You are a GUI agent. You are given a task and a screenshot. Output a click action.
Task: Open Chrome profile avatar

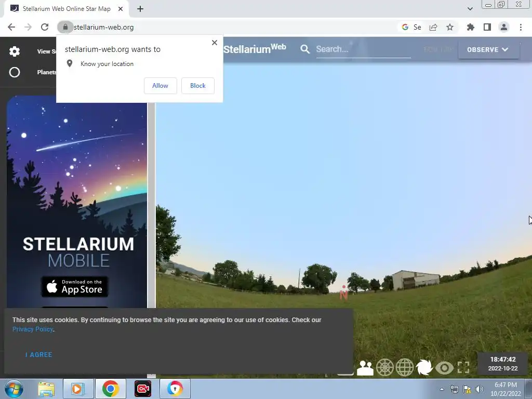click(504, 27)
